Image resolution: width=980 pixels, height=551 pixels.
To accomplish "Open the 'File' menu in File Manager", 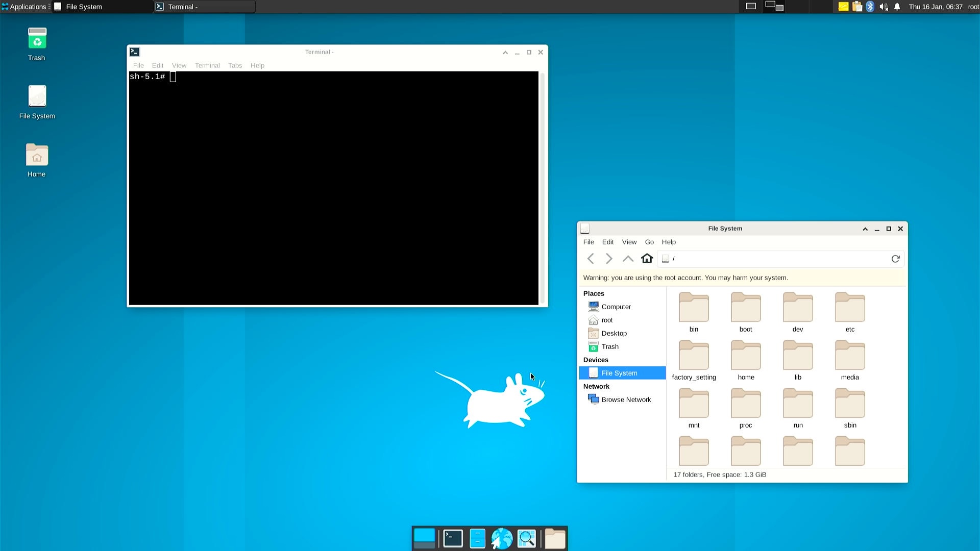I will (589, 241).
